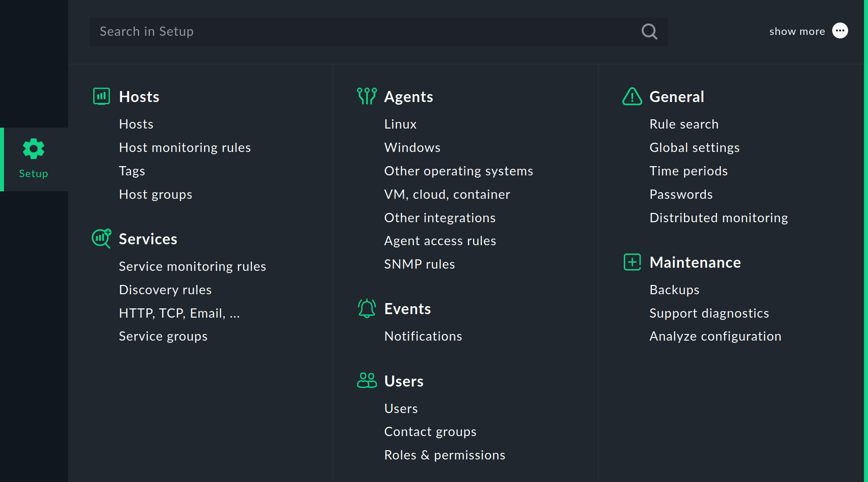Open Service monitoring rules
This screenshot has width=868, height=482.
coord(192,266)
